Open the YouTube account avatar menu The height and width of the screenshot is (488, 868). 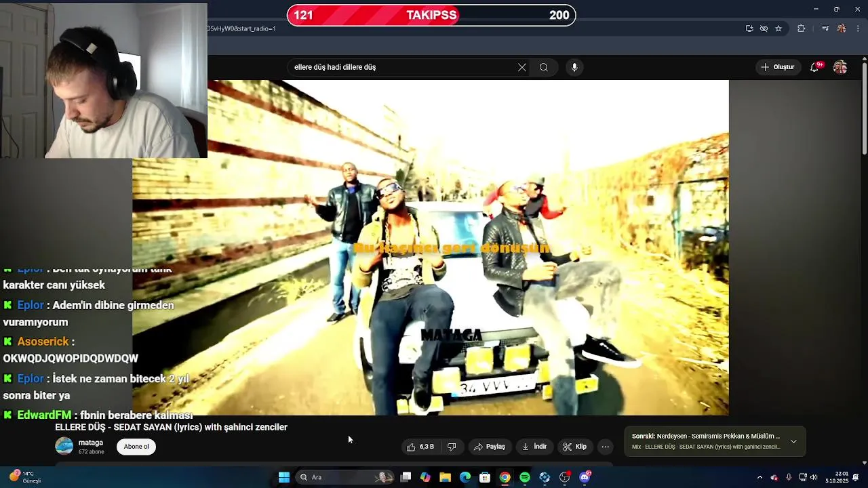tap(840, 67)
